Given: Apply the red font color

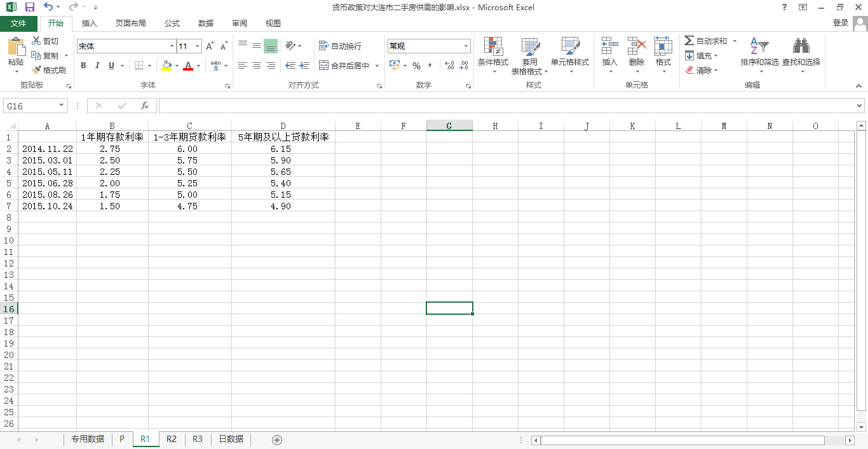Looking at the screenshot, I should [x=188, y=66].
